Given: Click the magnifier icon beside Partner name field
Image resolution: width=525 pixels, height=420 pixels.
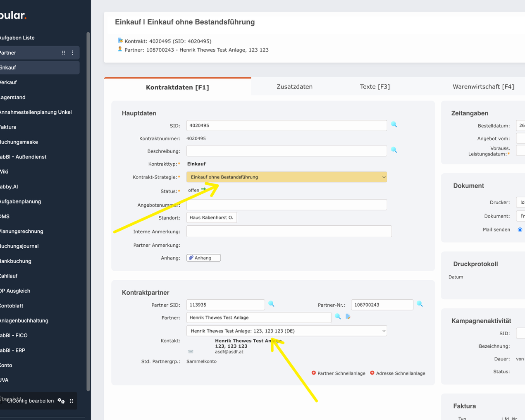Looking at the screenshot, I should click(x=338, y=317).
